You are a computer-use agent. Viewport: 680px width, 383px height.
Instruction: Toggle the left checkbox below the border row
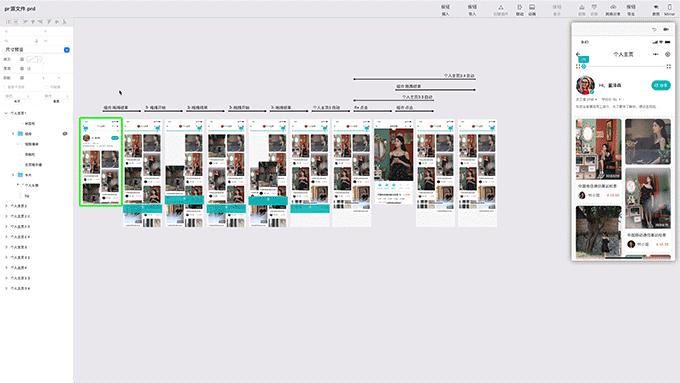(x=5, y=87)
